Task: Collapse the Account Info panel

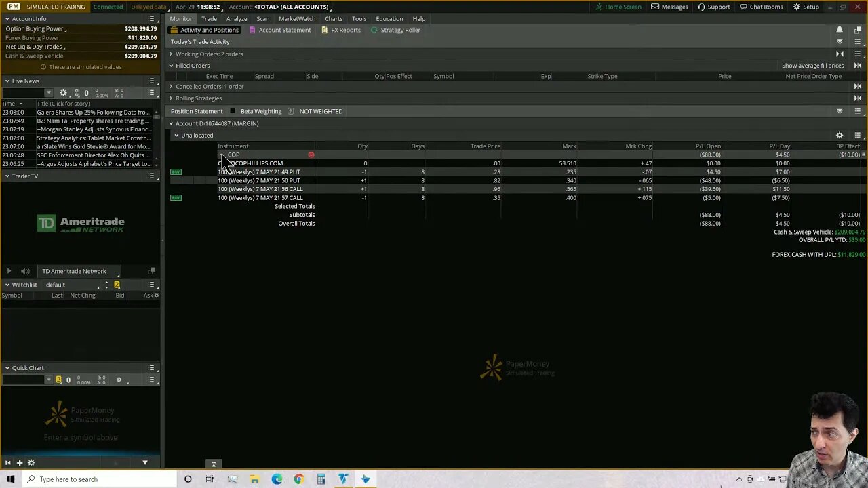Action: tap(7, 19)
